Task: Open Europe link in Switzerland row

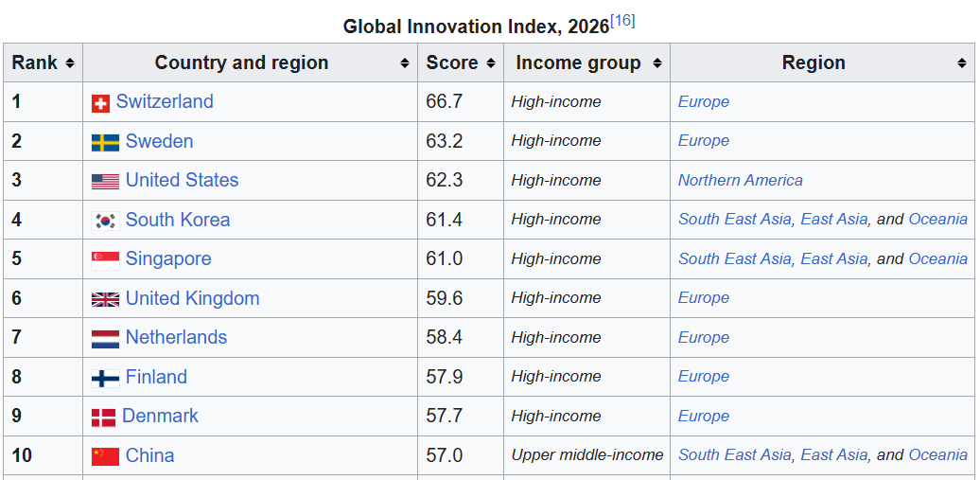Action: [x=703, y=101]
